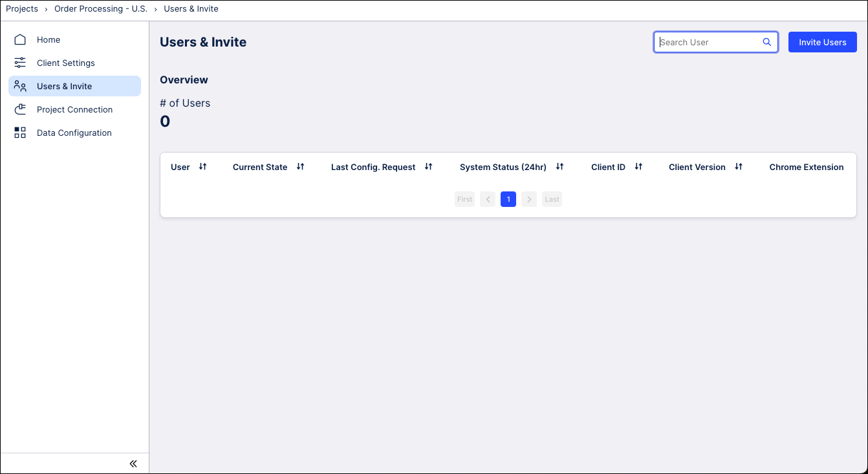Open Project Connection in the sidebar
The width and height of the screenshot is (868, 474).
coord(74,109)
